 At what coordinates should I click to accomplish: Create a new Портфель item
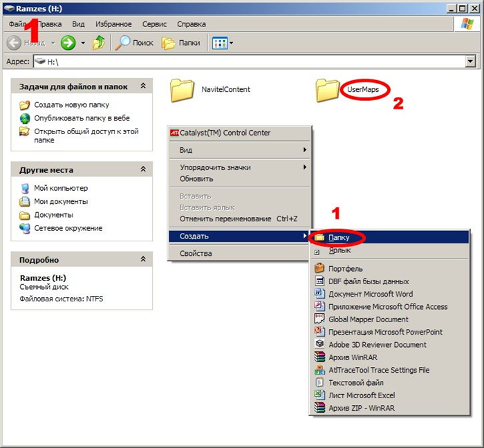click(389, 269)
